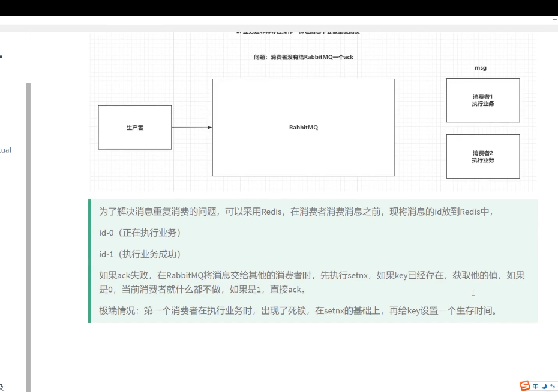Click the moon icon in IME bar
The width and height of the screenshot is (558, 392).
[544, 386]
